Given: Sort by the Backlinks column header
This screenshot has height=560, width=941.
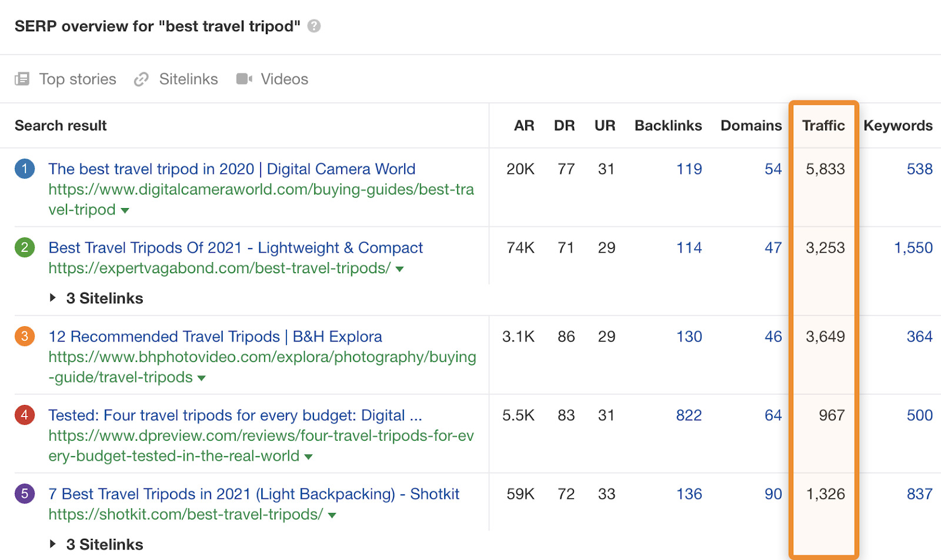Looking at the screenshot, I should (668, 126).
